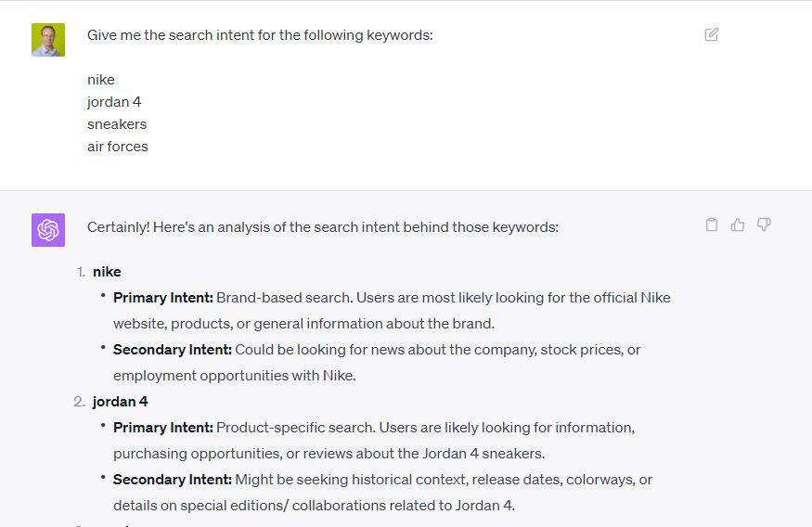Click the "Certainly! Here's an analysis" response line

pyautogui.click(x=323, y=227)
